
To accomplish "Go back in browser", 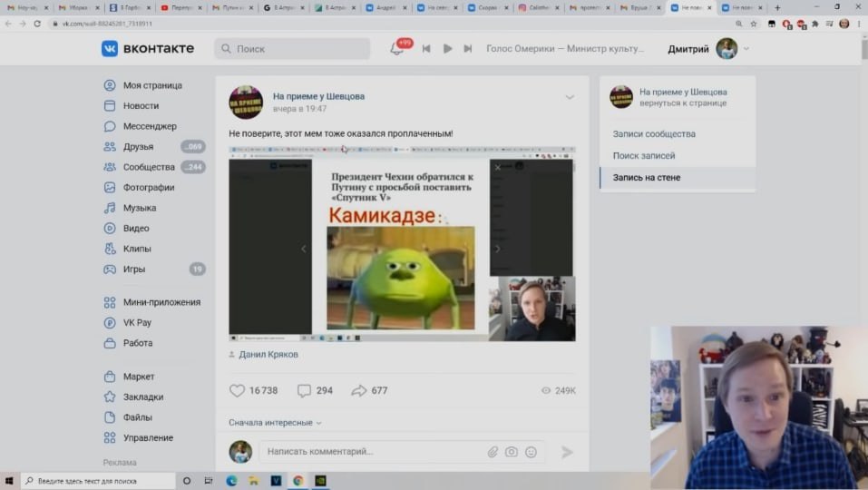I will [x=8, y=24].
